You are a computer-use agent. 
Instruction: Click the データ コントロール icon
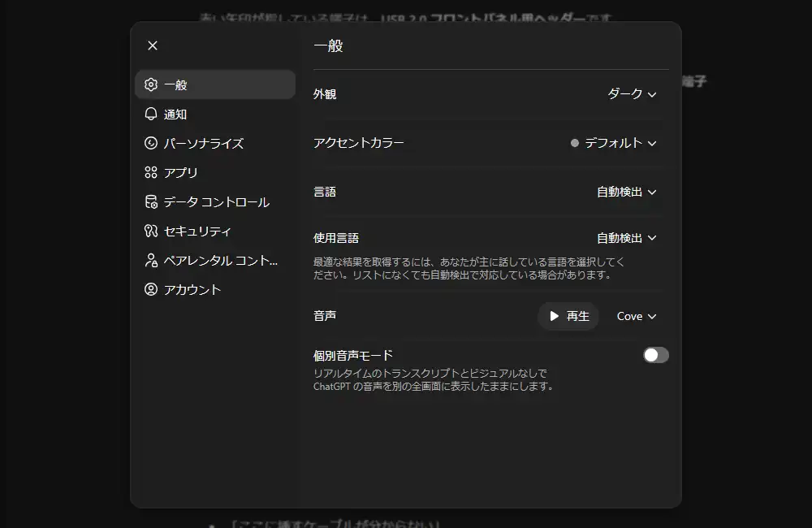150,201
